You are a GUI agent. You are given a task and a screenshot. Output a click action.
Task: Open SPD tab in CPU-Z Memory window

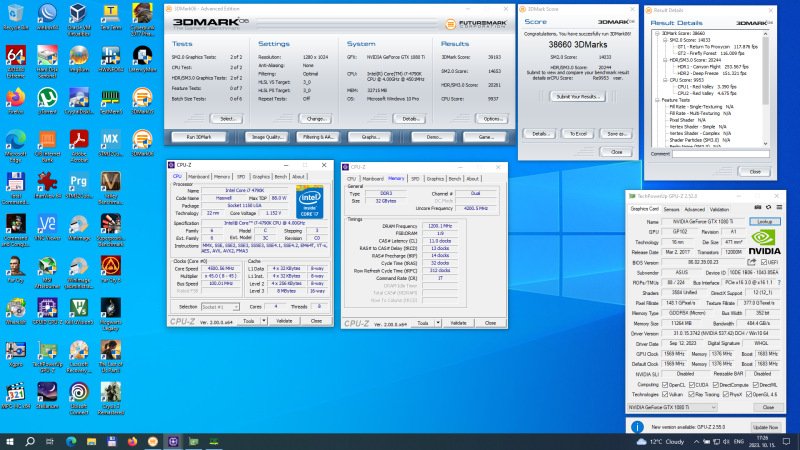(415, 179)
